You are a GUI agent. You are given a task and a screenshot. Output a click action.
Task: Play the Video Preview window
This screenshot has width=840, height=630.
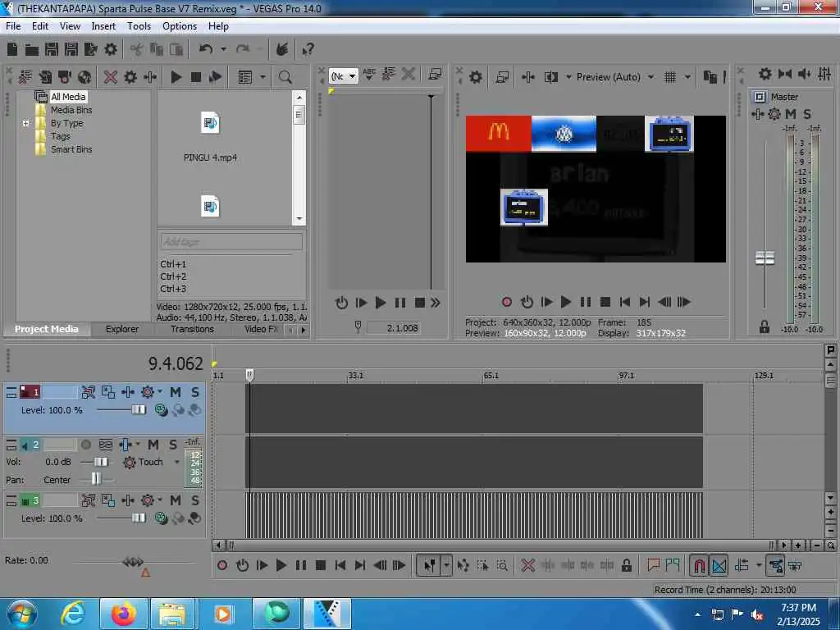pyautogui.click(x=566, y=302)
